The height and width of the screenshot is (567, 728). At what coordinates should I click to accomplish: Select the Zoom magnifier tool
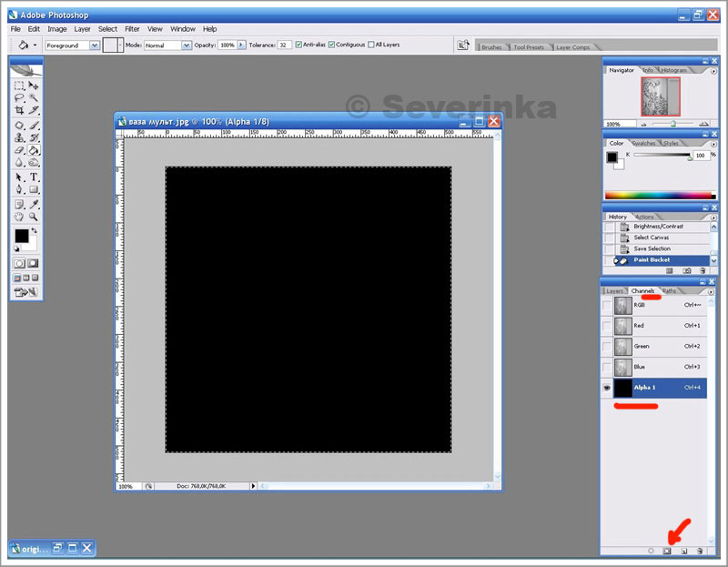point(34,217)
